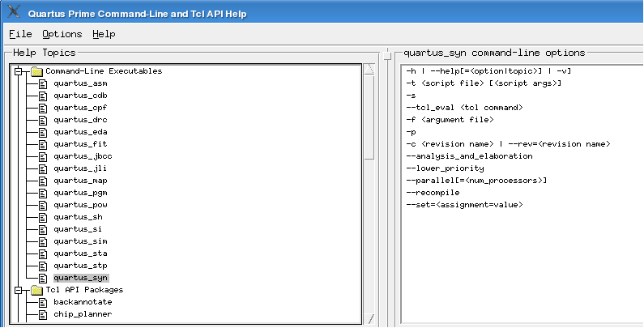Click the Command-Line Executables folder icon
The width and height of the screenshot is (644, 328).
pos(36,71)
